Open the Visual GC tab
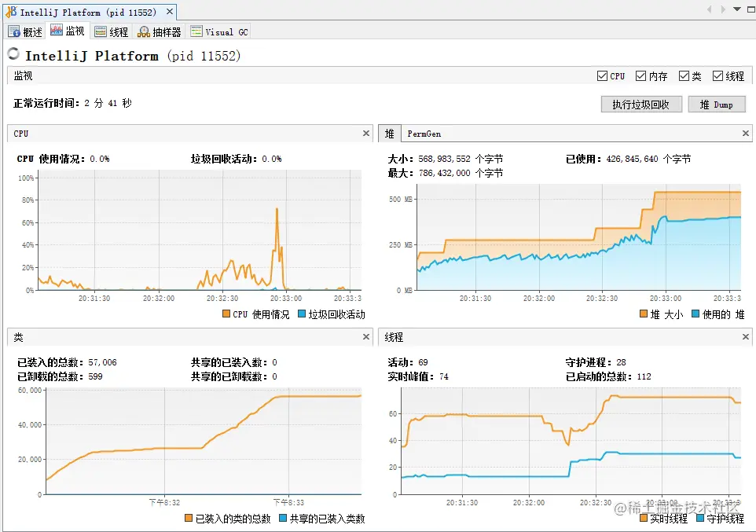Image resolution: width=756 pixels, height=532 pixels. point(219,32)
